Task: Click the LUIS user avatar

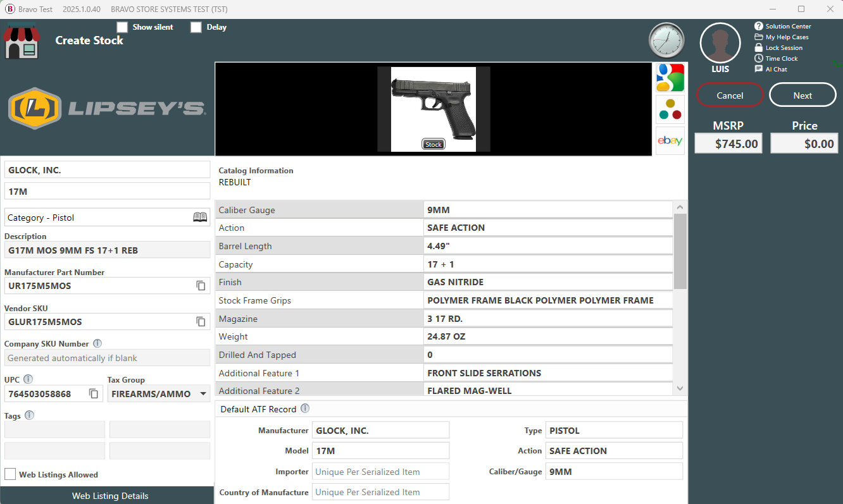Action: pyautogui.click(x=720, y=43)
